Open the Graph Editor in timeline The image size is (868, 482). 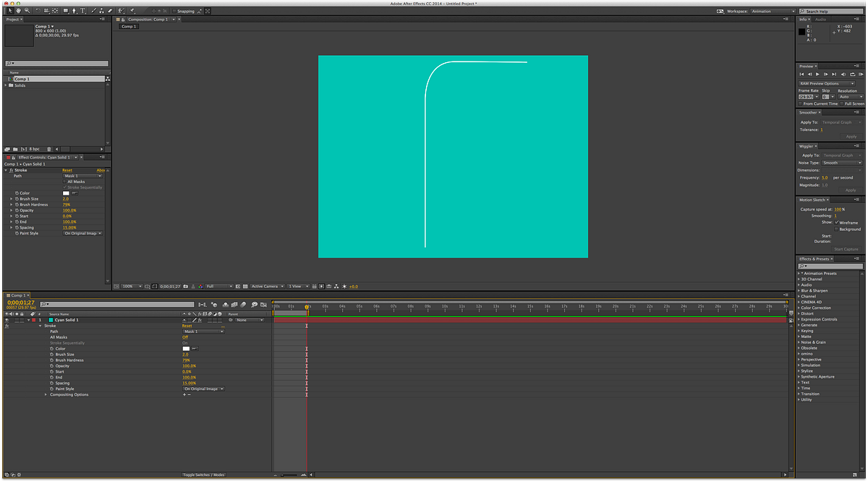click(263, 305)
